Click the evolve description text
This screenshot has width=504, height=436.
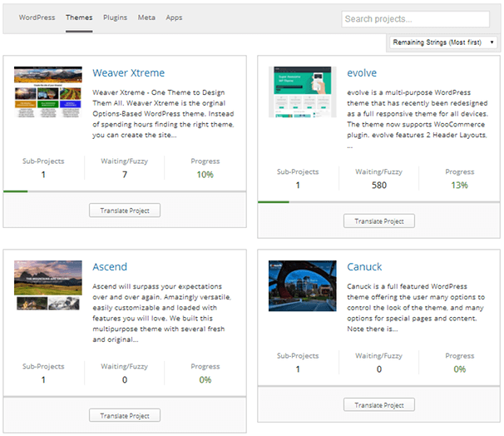pos(418,119)
